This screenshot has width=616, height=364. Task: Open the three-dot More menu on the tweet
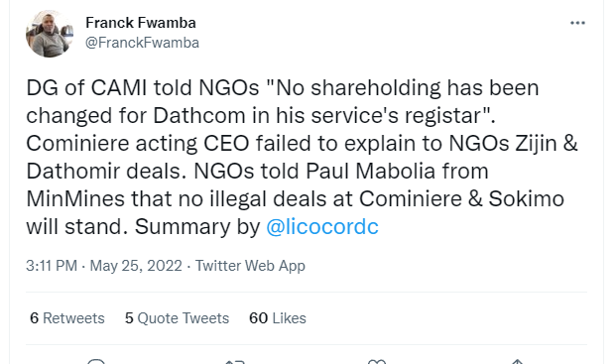577,23
